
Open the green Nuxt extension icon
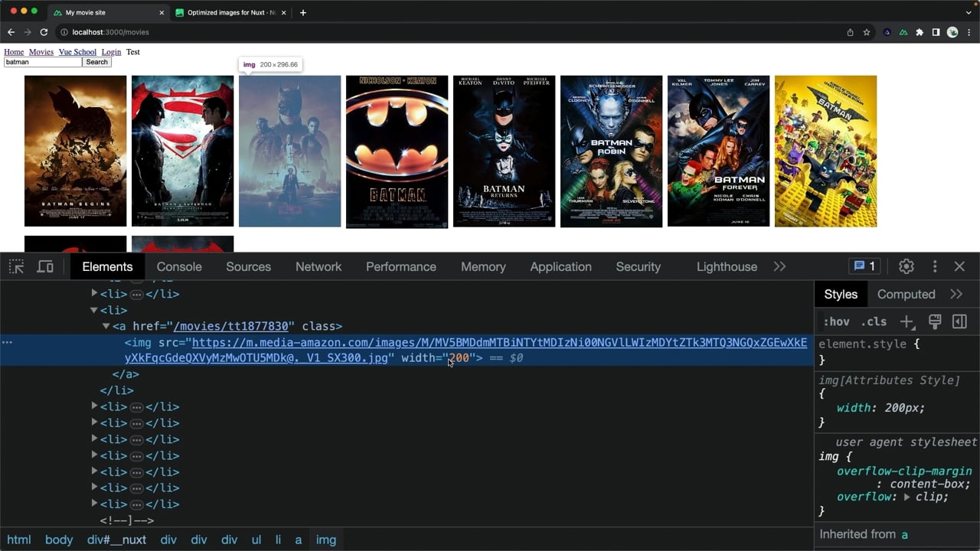point(903,32)
